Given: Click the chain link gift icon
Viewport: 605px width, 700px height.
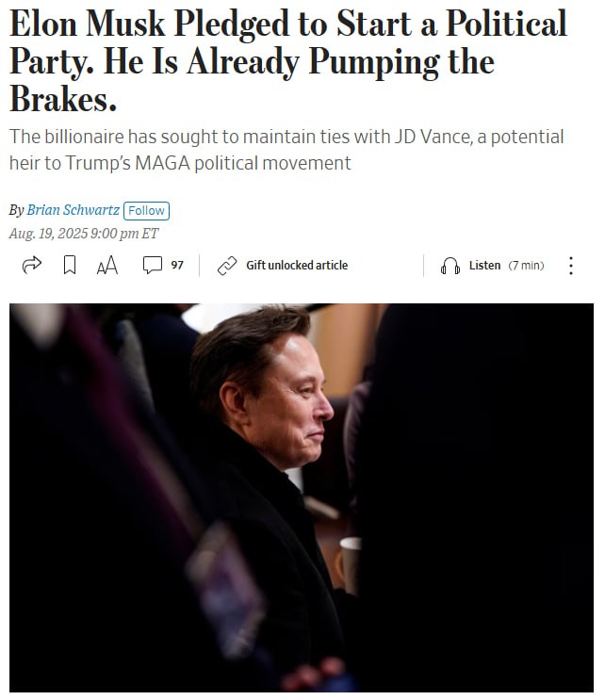Looking at the screenshot, I should (227, 266).
